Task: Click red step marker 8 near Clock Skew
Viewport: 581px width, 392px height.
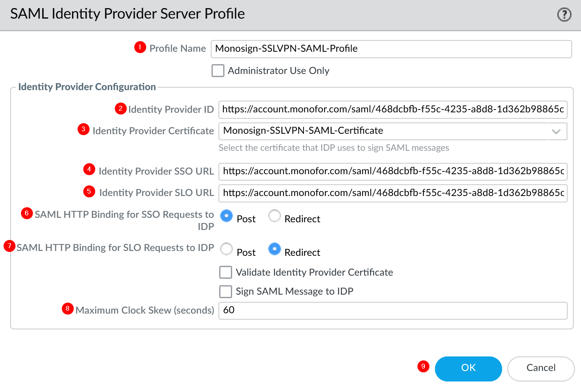Action: pos(68,309)
